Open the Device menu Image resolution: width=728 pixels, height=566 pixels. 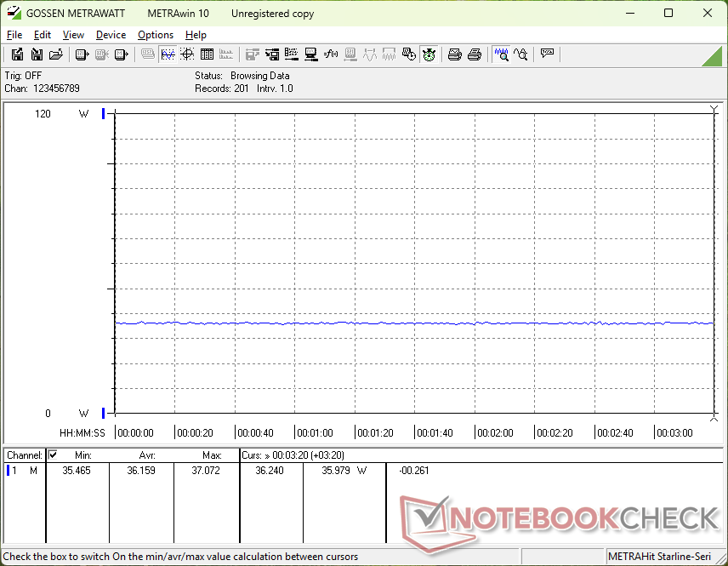[x=111, y=35]
